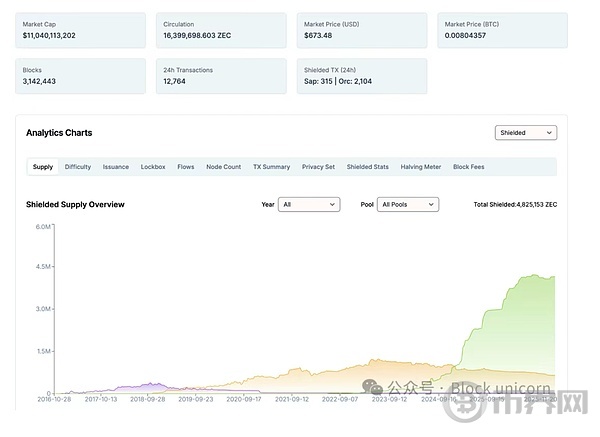Go to the Lockbox tab
The width and height of the screenshot is (600, 437).
[x=153, y=167]
